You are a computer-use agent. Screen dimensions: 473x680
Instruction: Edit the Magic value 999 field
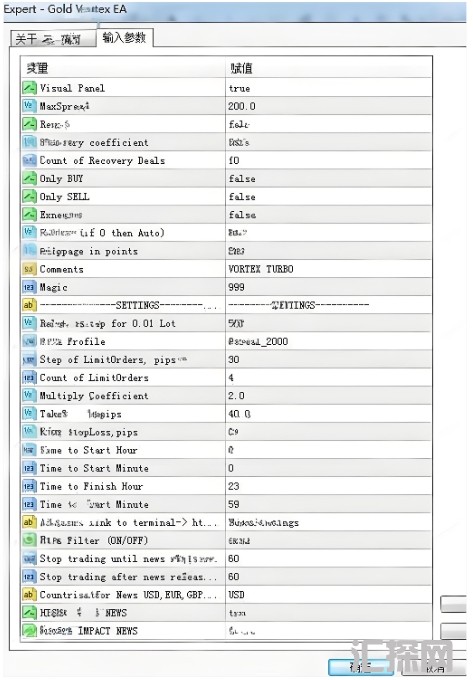click(328, 287)
